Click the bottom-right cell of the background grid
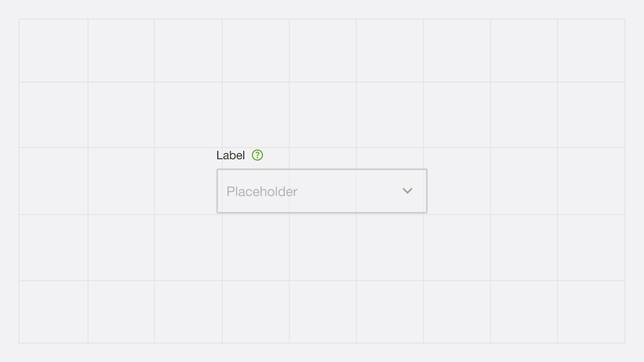Image resolution: width=644 pixels, height=362 pixels. (591, 312)
